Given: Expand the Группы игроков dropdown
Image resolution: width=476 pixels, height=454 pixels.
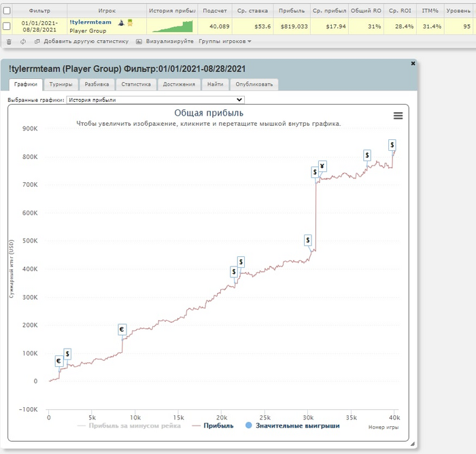Looking at the screenshot, I should (x=224, y=41).
